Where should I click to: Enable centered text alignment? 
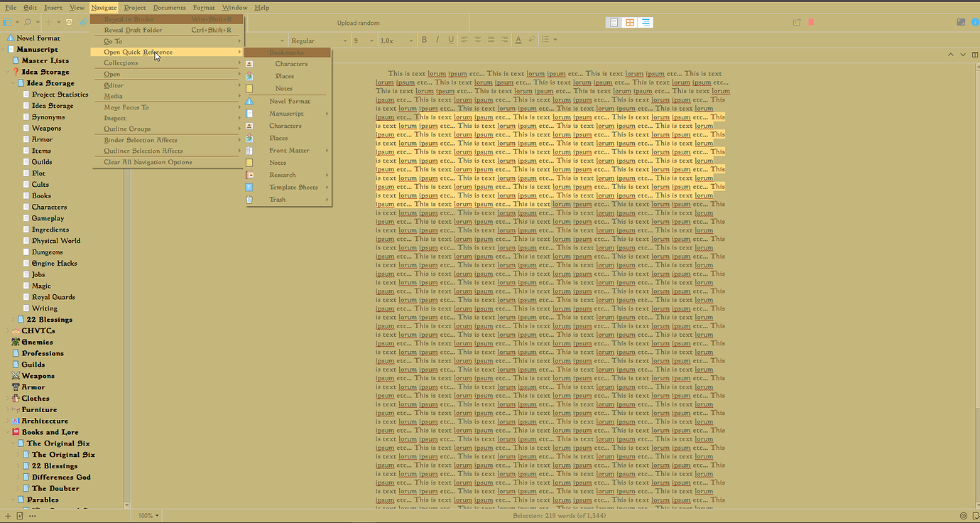tap(479, 40)
